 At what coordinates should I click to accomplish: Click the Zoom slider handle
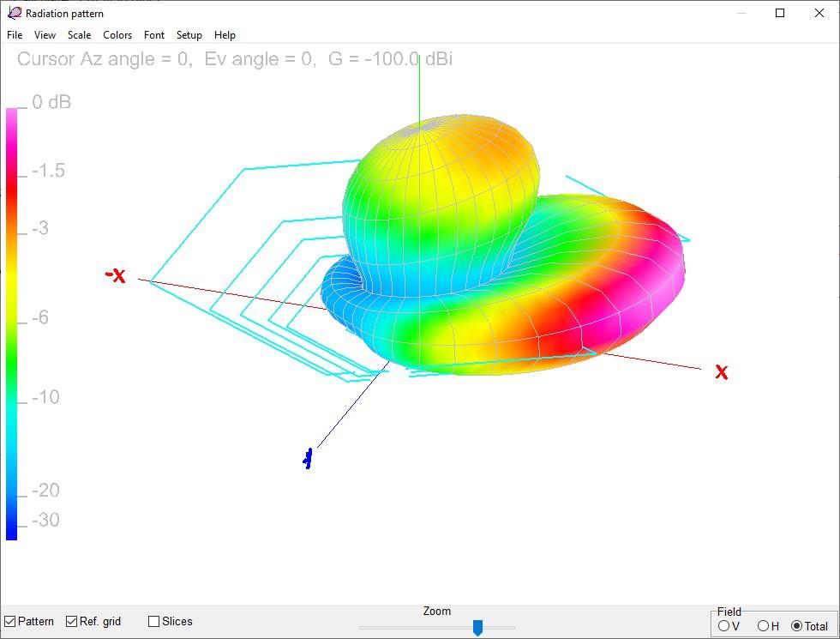point(477,628)
